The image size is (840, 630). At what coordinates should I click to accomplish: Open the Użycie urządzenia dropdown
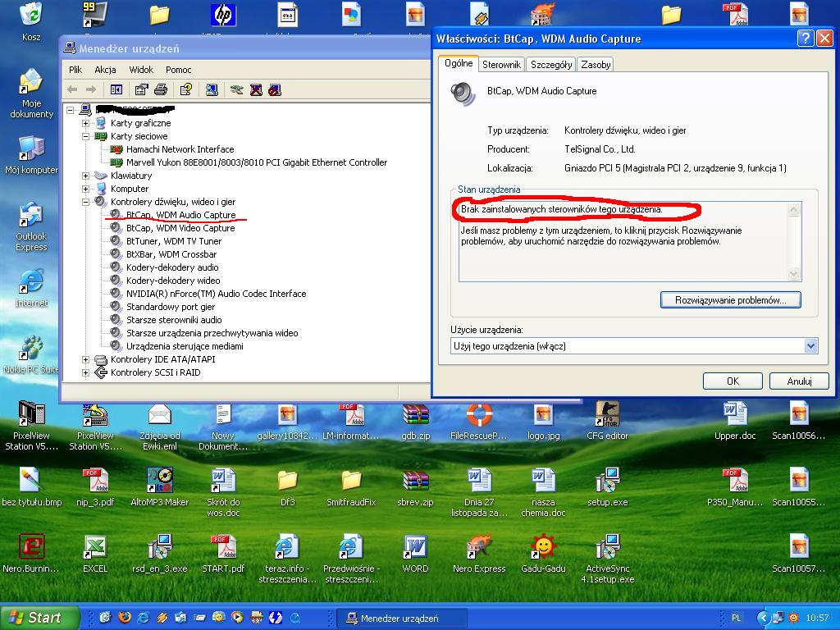pos(811,346)
